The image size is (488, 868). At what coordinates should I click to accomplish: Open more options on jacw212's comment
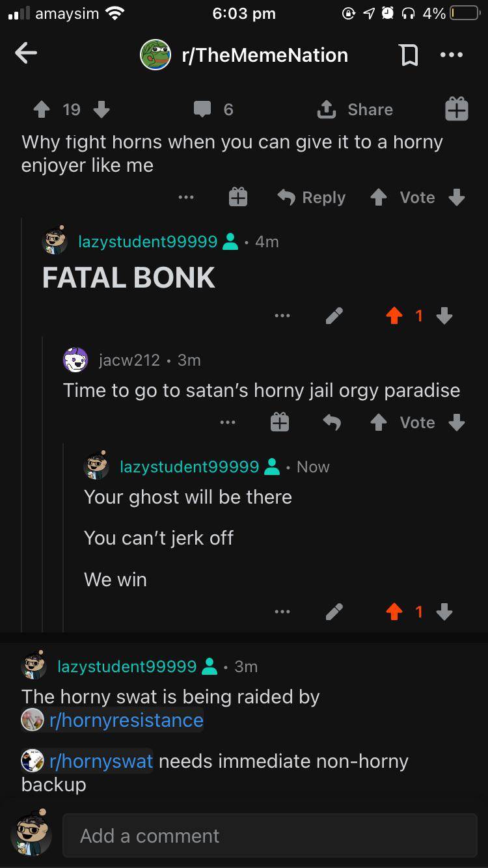tap(227, 423)
